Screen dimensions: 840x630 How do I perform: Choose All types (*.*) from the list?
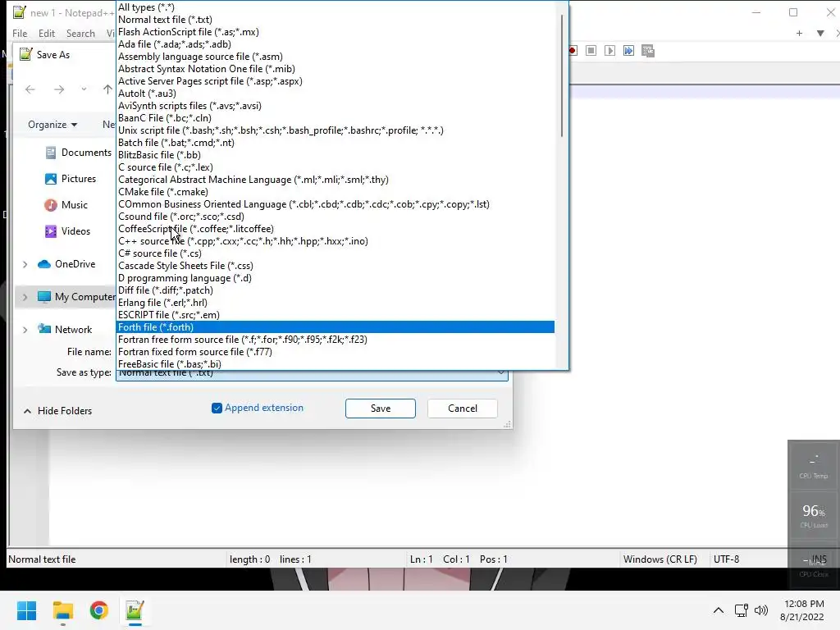(x=336, y=7)
